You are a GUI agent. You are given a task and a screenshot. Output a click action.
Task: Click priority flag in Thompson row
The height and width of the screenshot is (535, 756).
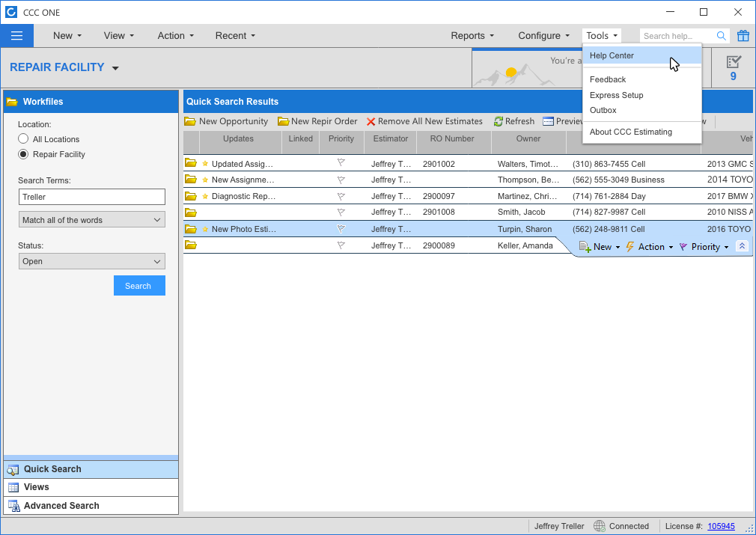341,180
